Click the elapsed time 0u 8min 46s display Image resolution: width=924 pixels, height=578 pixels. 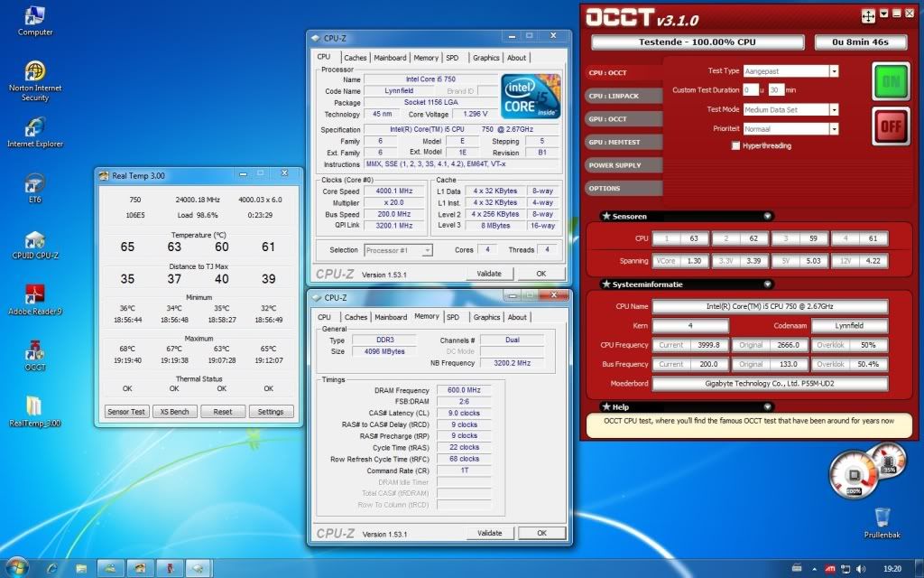[860, 42]
